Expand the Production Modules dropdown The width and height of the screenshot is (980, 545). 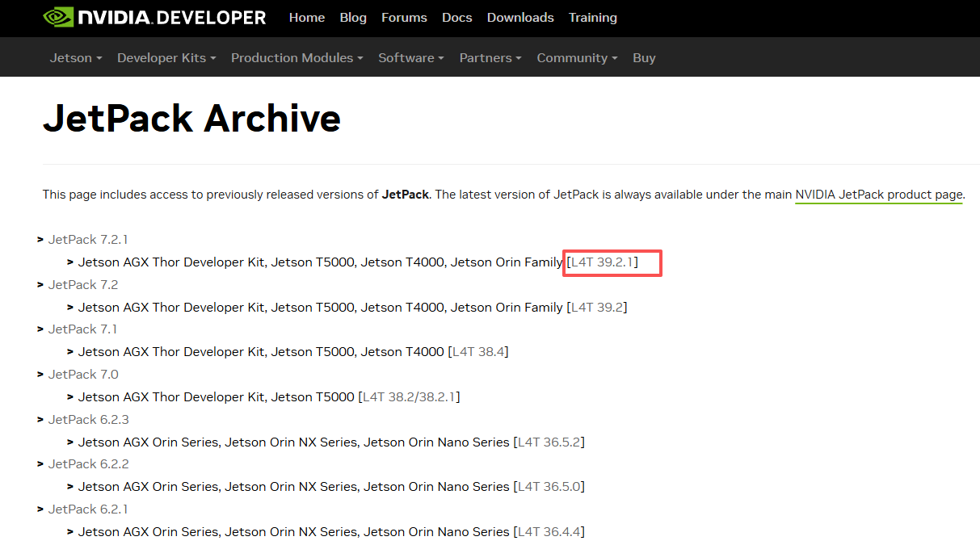point(297,57)
